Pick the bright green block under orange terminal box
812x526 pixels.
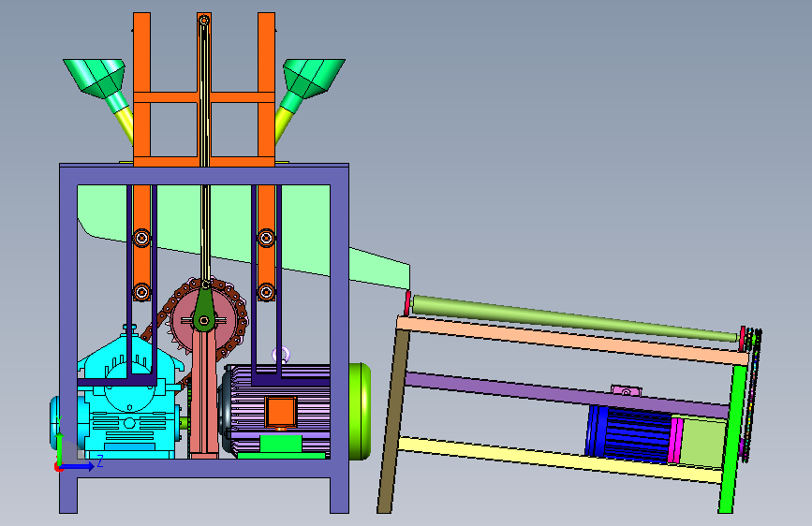click(x=281, y=444)
